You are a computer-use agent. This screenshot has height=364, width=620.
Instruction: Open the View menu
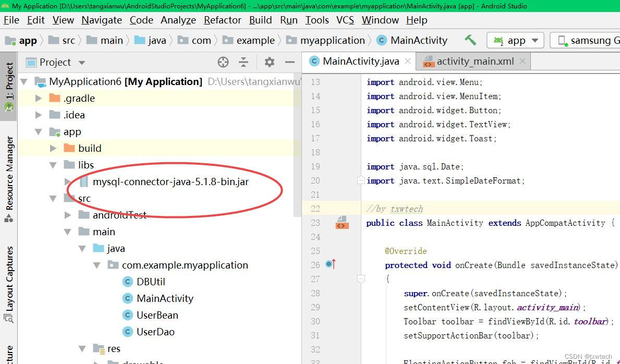[63, 20]
